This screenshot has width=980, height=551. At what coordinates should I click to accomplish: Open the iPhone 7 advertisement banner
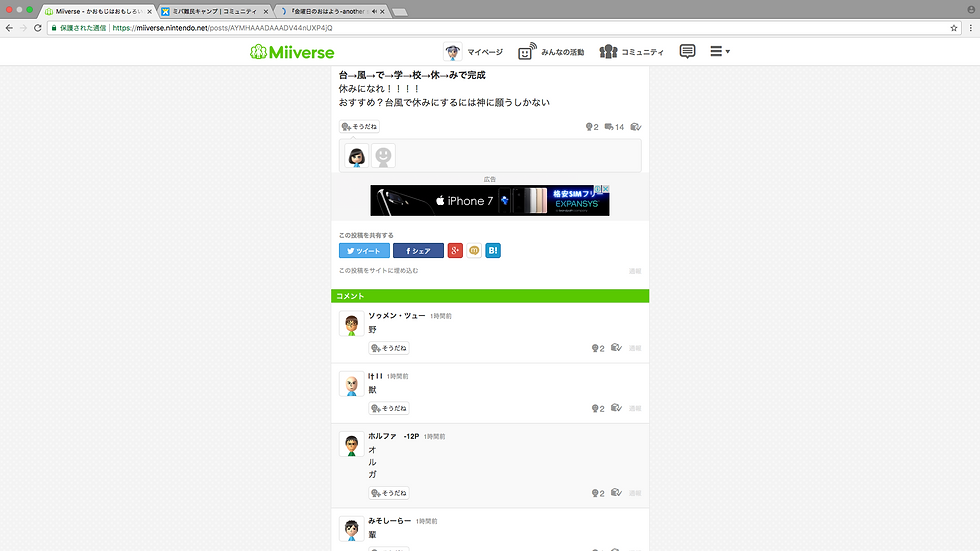tap(489, 201)
